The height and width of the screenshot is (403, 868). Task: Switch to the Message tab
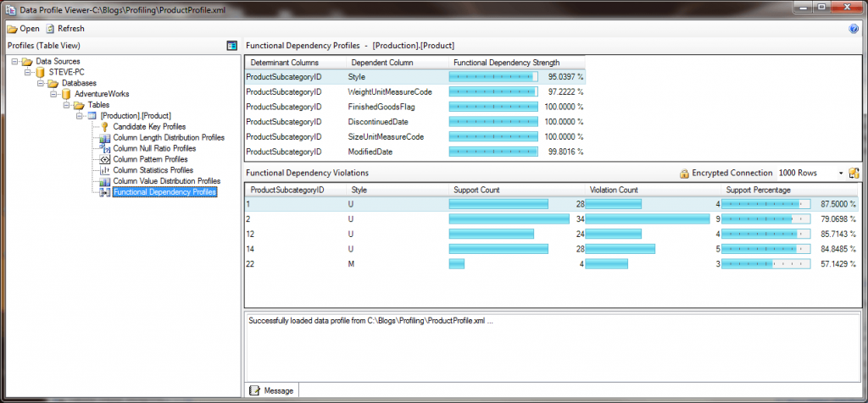coord(272,390)
